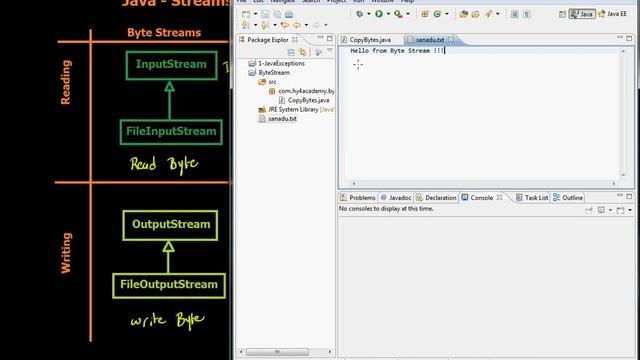Open the New wizard toolbar icon

point(246,14)
